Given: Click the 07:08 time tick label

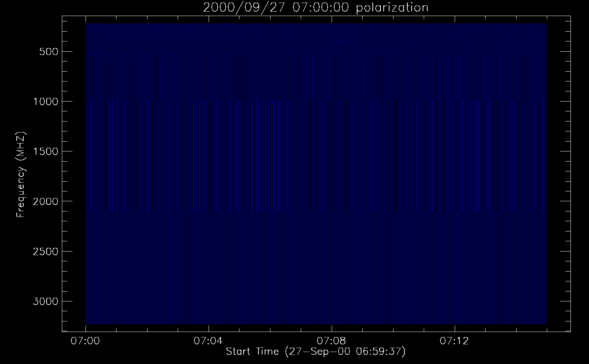Looking at the screenshot, I should (x=332, y=341).
